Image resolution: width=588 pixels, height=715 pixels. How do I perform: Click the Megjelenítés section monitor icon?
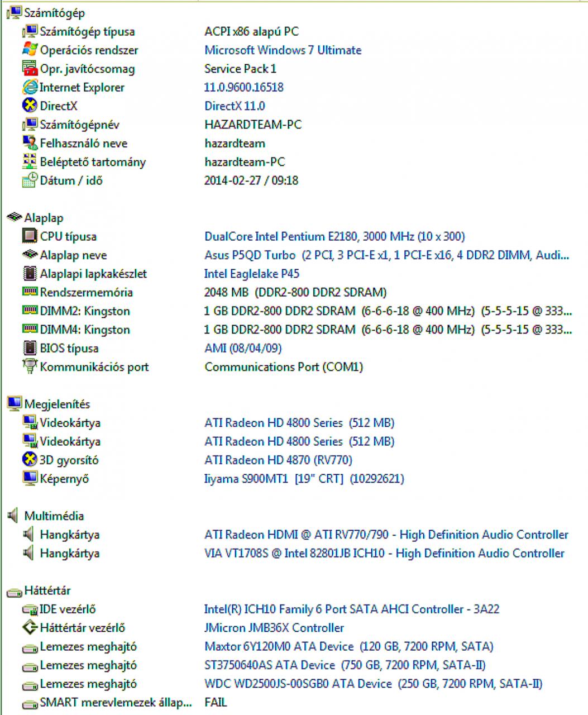tap(14, 404)
